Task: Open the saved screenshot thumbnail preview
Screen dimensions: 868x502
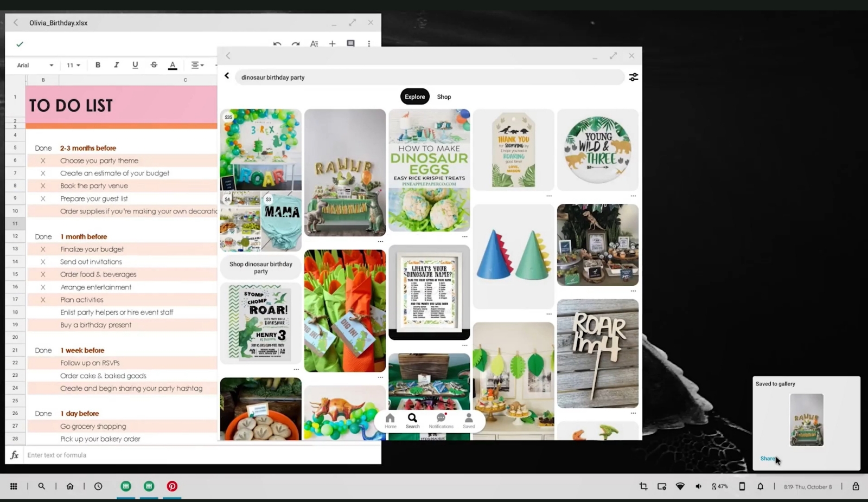Action: pos(806,420)
